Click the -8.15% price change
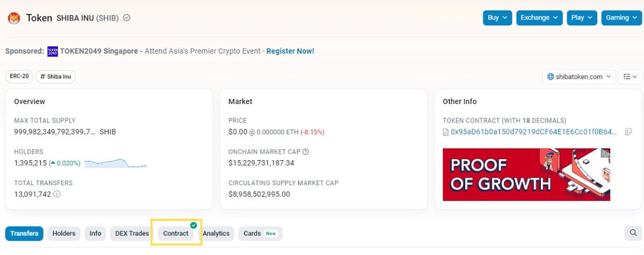Screen dimensions: 644x255 click(312, 132)
